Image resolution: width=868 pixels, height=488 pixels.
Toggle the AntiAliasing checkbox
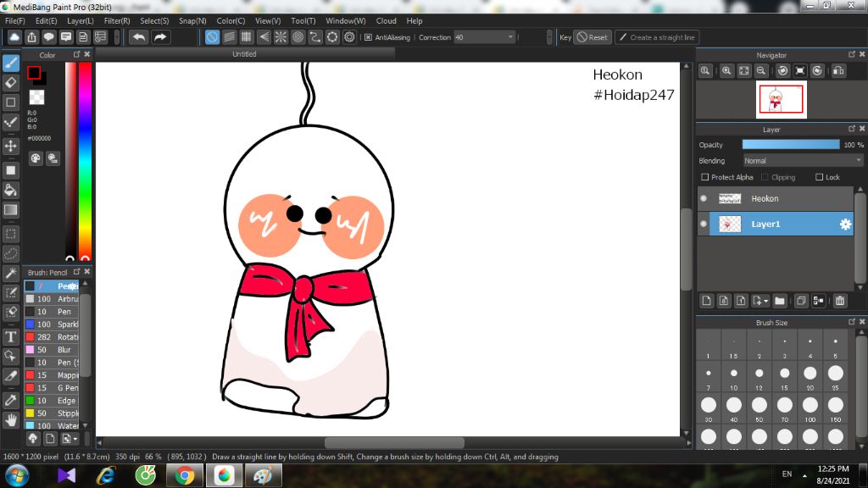368,37
